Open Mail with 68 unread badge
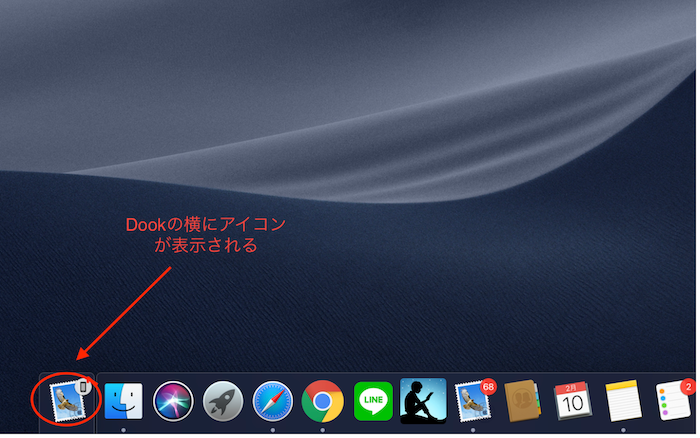Viewport: 700px width, 438px height. pyautogui.click(x=475, y=400)
